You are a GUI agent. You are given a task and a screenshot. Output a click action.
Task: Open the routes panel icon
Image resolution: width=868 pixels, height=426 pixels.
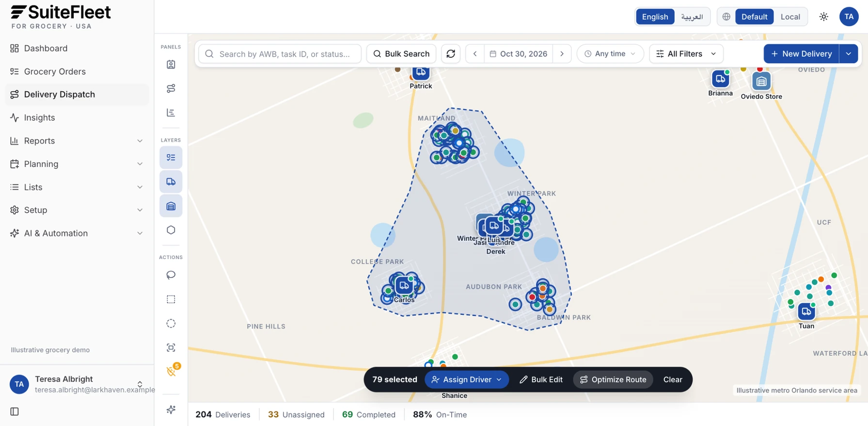coord(171,88)
